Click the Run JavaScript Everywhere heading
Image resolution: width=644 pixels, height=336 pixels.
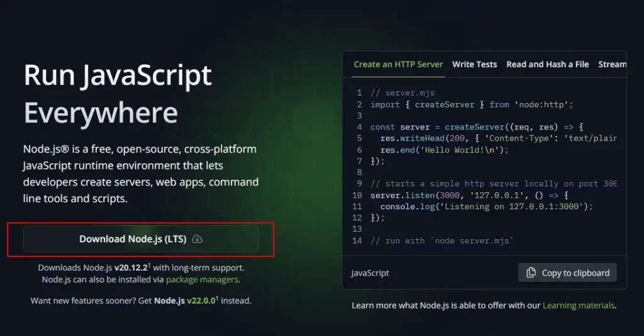118,94
